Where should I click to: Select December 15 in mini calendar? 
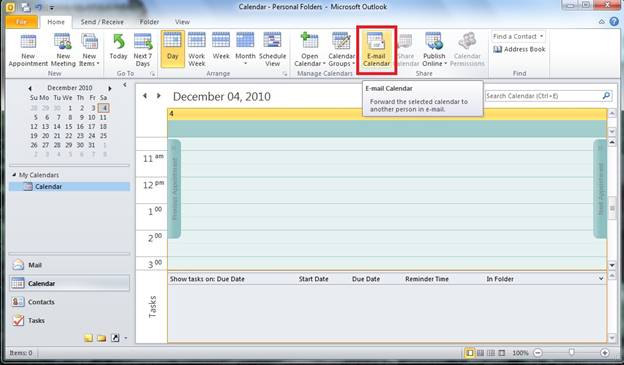tap(68, 127)
